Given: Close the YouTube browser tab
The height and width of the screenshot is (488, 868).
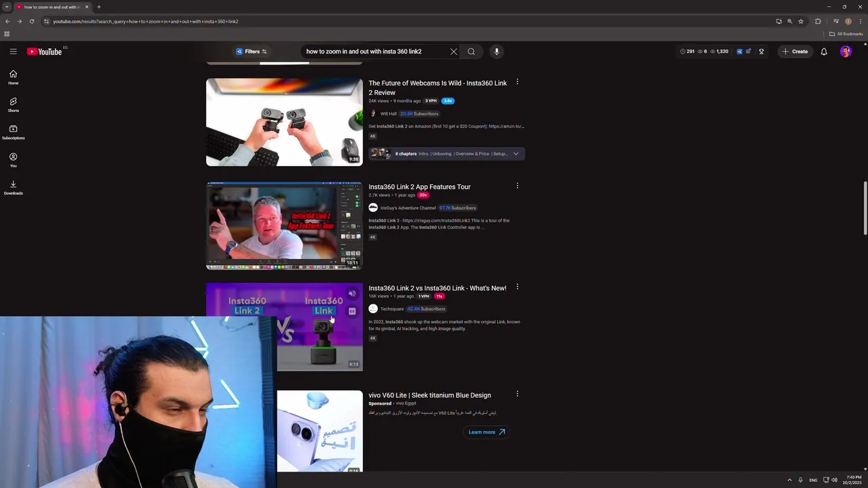Looking at the screenshot, I should pyautogui.click(x=87, y=7).
